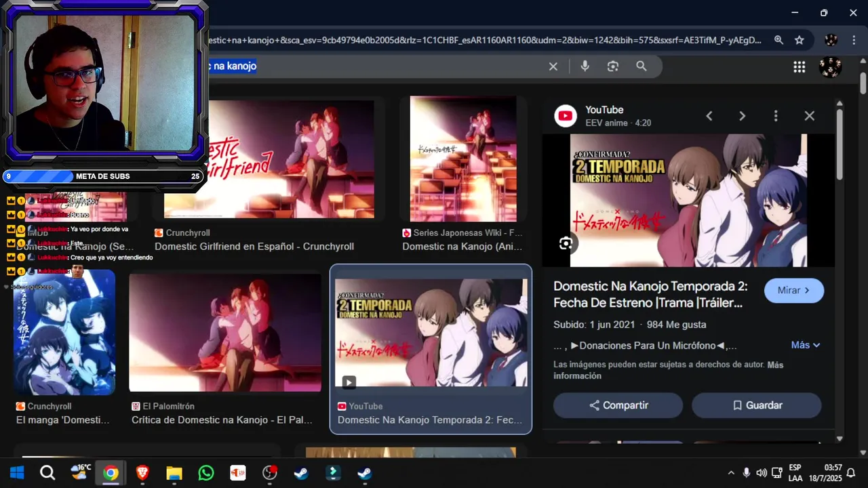
Task: Start voice search via microphone icon
Action: [585, 66]
